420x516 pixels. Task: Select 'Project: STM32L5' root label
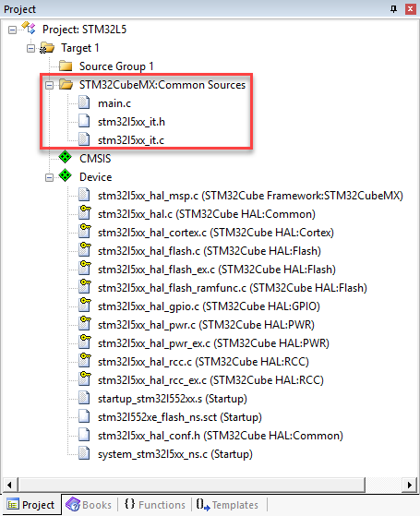84,30
